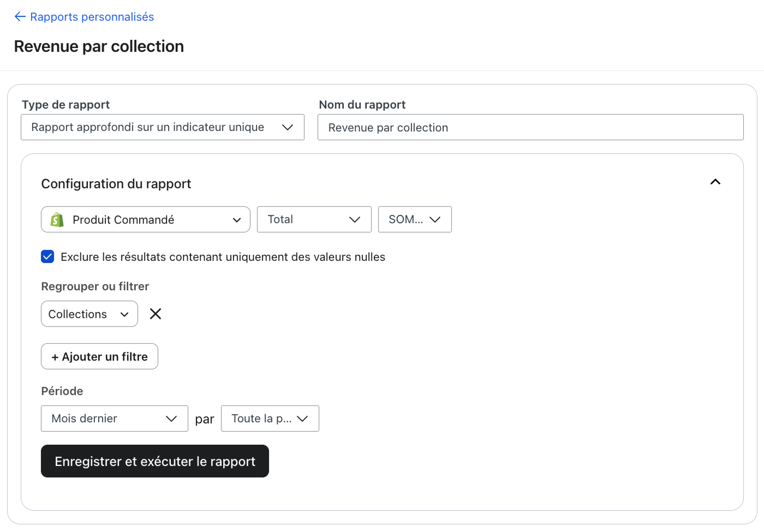Click the chevron arrow beside Collections
Image resolution: width=764 pixels, height=532 pixels.
[124, 314]
